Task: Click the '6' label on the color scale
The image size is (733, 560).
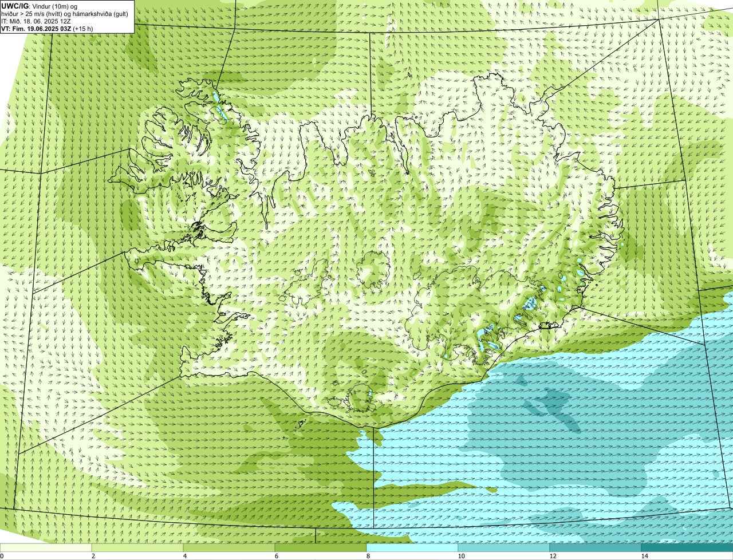Action: coord(276,556)
